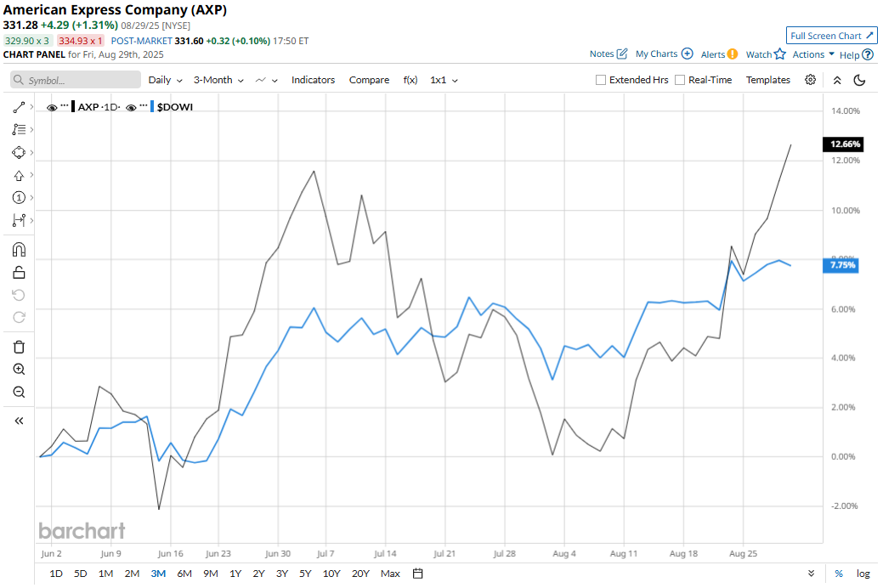Click the Alerts exclamation icon
The image size is (883, 588).
click(x=732, y=54)
